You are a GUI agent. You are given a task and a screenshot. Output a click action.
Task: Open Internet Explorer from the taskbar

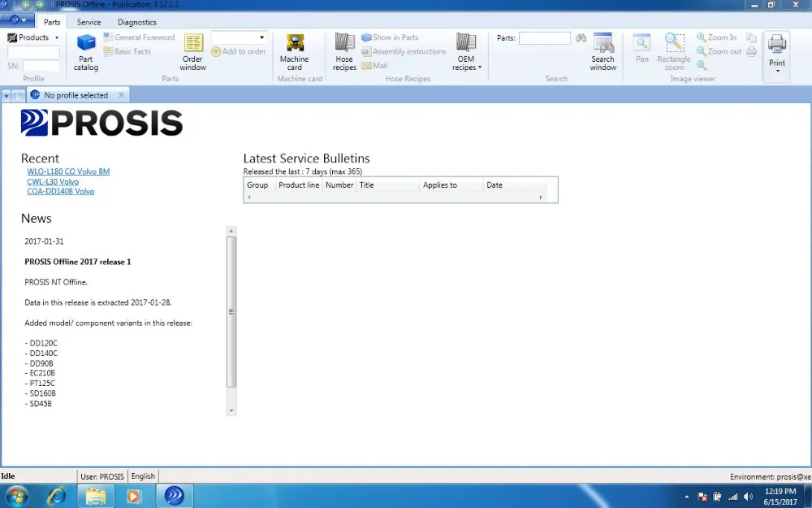[56, 496]
